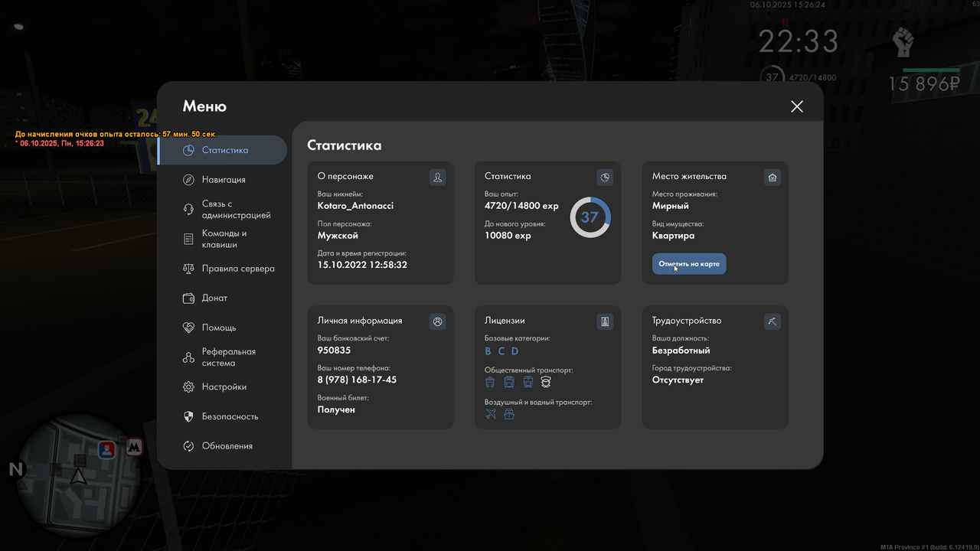Click the Меню window title
Screen dimensions: 980x551
pos(204,106)
